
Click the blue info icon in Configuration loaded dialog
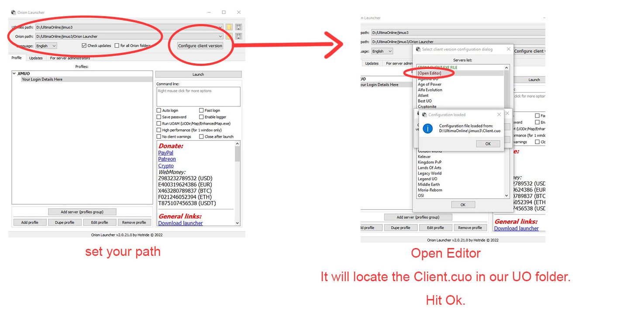pos(428,128)
